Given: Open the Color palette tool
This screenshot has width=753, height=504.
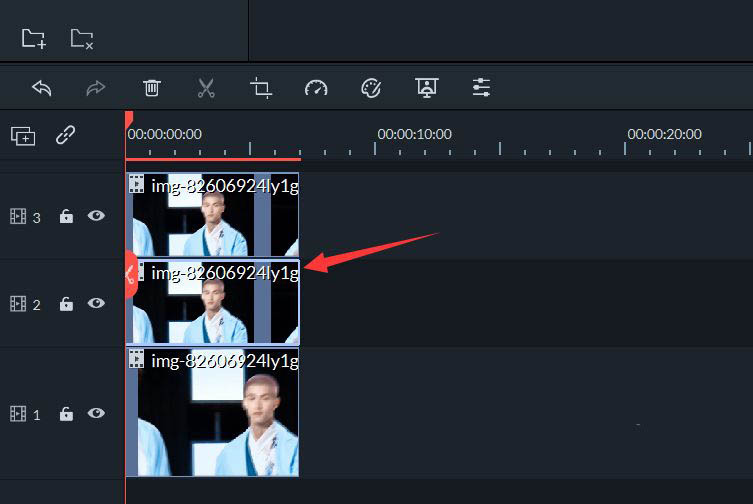Looking at the screenshot, I should [x=371, y=88].
